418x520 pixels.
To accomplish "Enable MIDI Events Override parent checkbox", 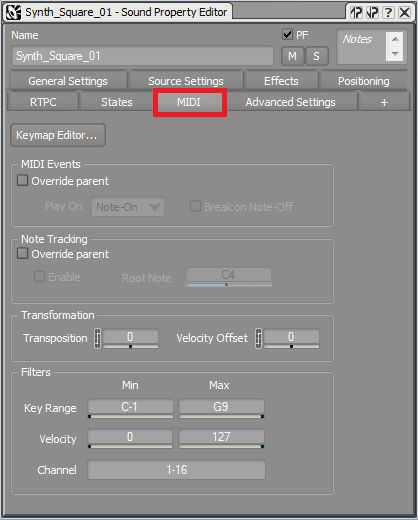I will pyautogui.click(x=22, y=181).
